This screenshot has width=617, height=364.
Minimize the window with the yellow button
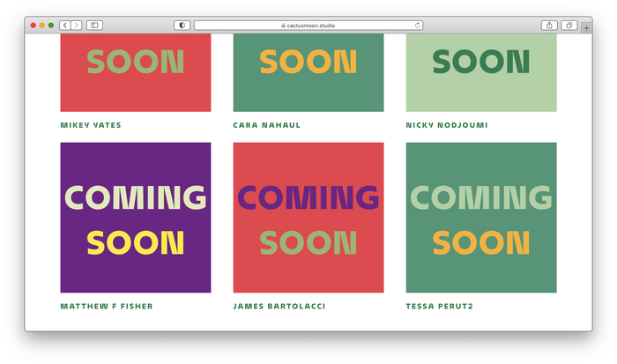point(42,26)
